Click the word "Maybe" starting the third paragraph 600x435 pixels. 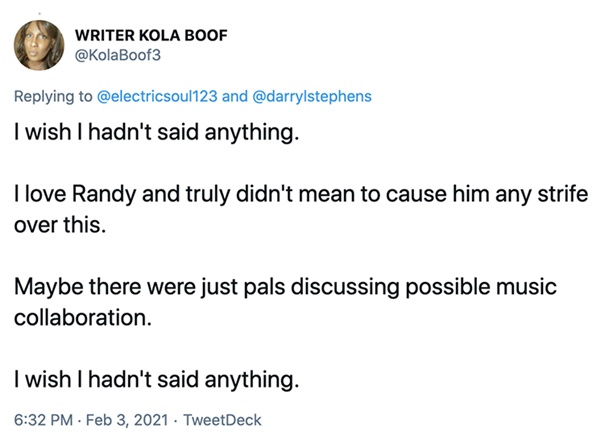(46, 287)
